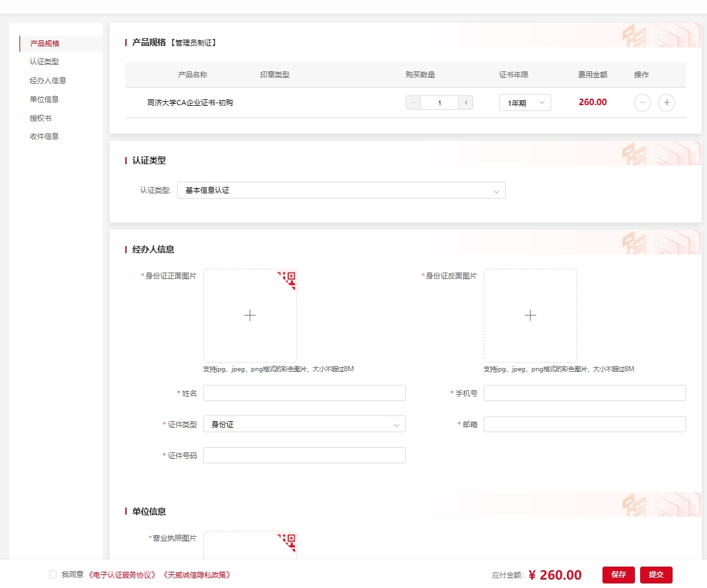Expand the 认证类型 dropdown
Viewport: 707px width, 588px height.
coord(341,190)
